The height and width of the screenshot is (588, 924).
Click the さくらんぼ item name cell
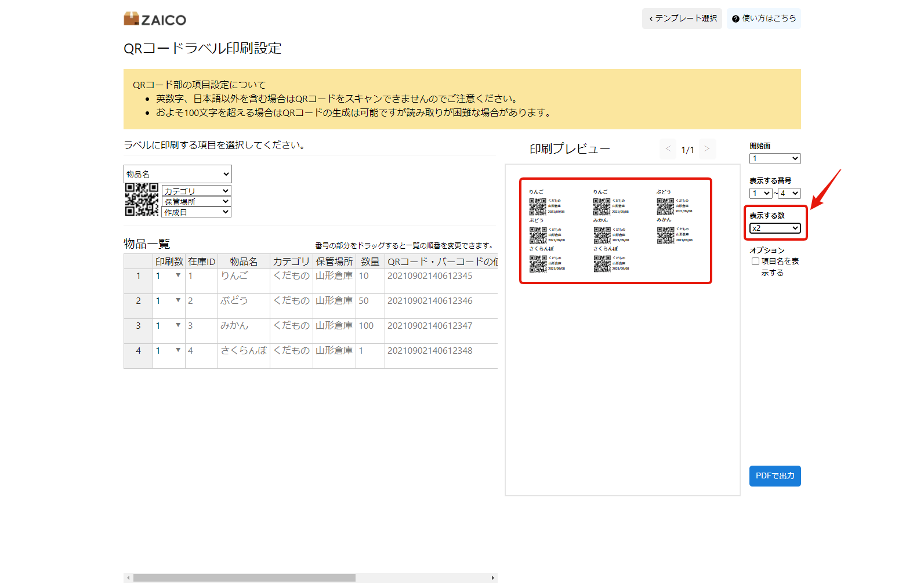[244, 356]
